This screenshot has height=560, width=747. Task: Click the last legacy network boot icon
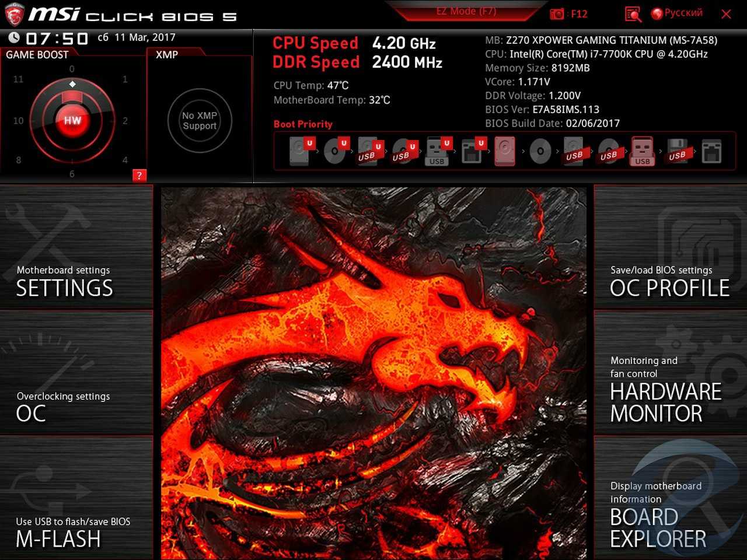[x=711, y=151]
